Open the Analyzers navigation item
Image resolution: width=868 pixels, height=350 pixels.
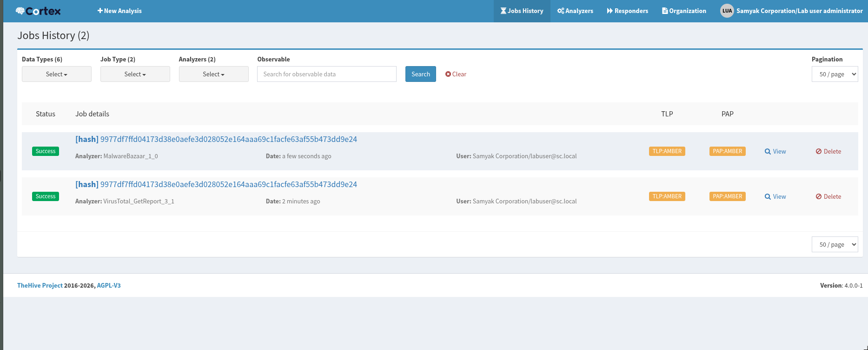576,11
